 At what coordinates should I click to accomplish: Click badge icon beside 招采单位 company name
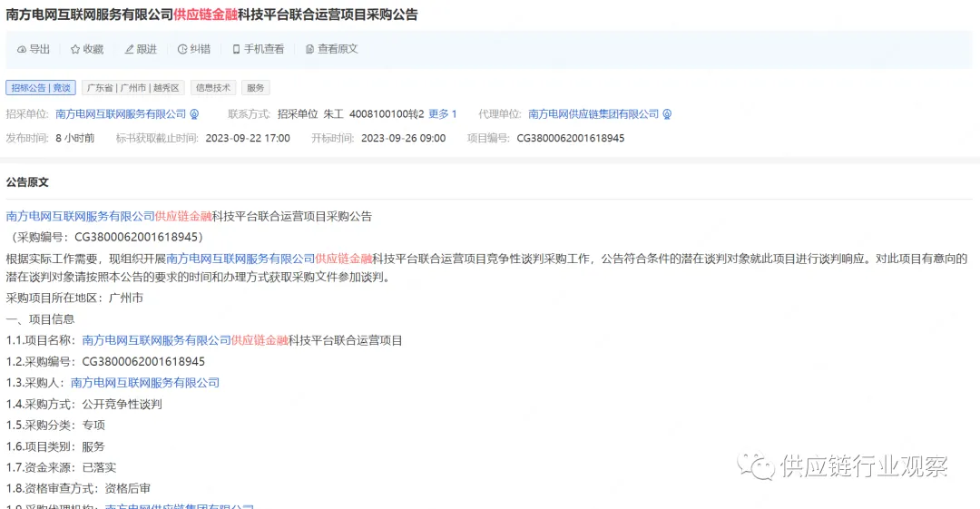tap(194, 114)
